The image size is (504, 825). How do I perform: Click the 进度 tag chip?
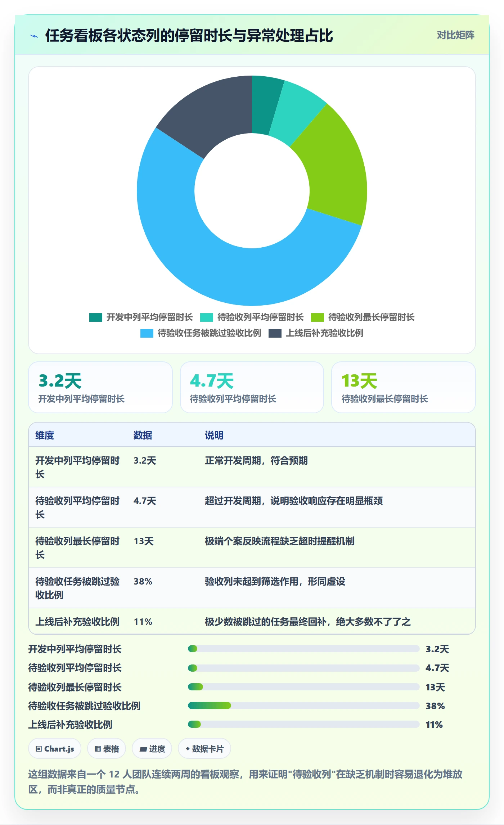(152, 749)
